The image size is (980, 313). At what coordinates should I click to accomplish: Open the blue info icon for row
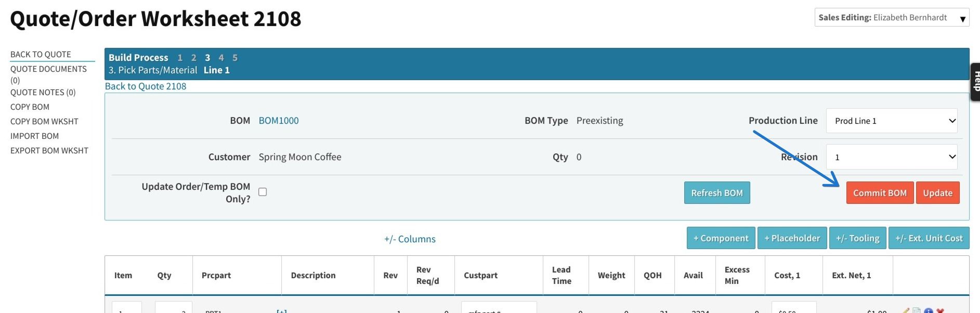[x=928, y=310]
